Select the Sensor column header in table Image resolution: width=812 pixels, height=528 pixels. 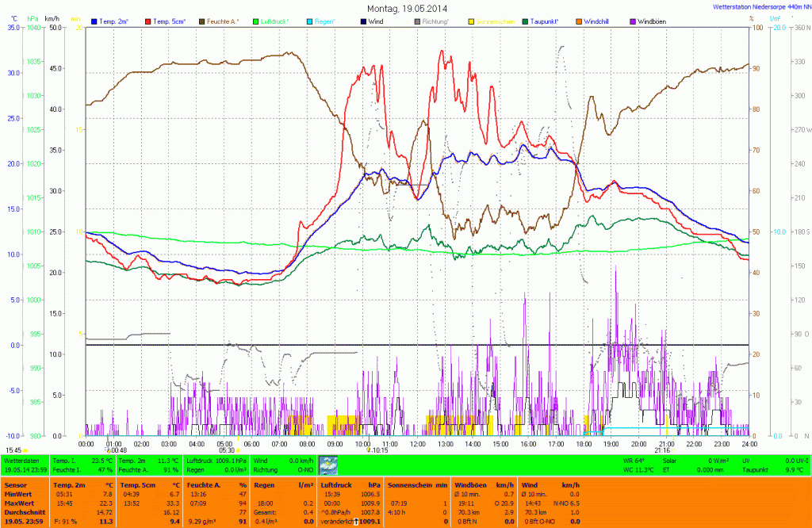click(x=15, y=484)
